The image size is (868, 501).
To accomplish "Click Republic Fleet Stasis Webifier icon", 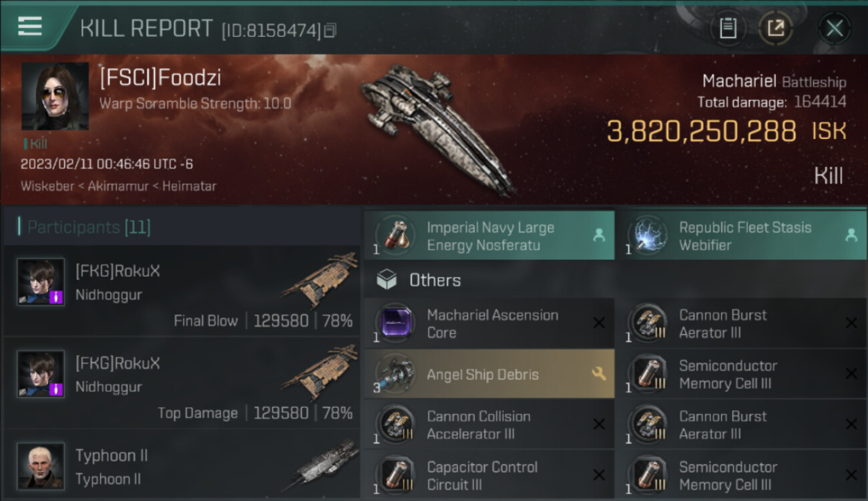I will (x=646, y=236).
